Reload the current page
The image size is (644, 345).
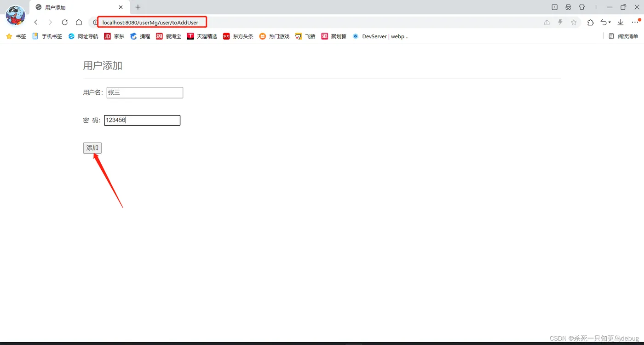click(64, 22)
